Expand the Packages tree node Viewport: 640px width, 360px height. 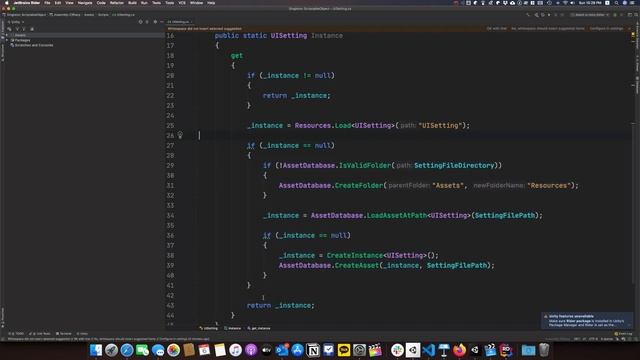tap(7, 40)
